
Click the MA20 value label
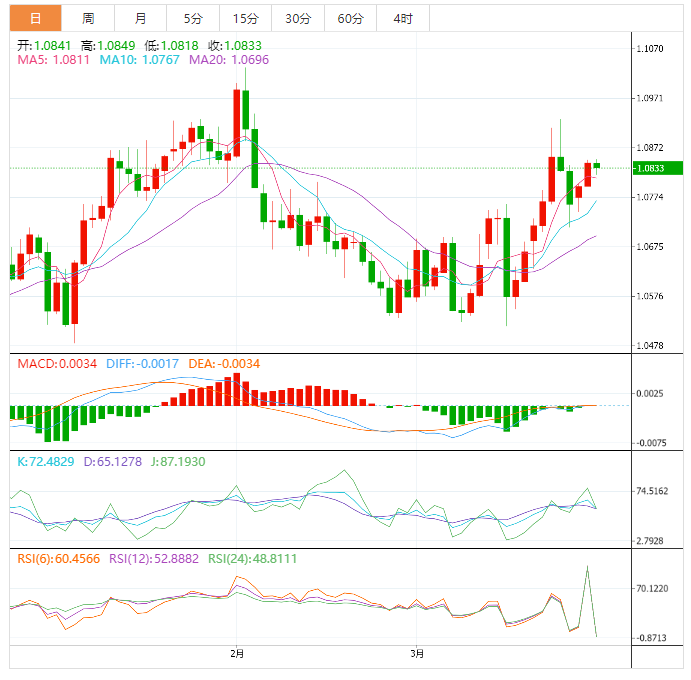tap(229, 60)
